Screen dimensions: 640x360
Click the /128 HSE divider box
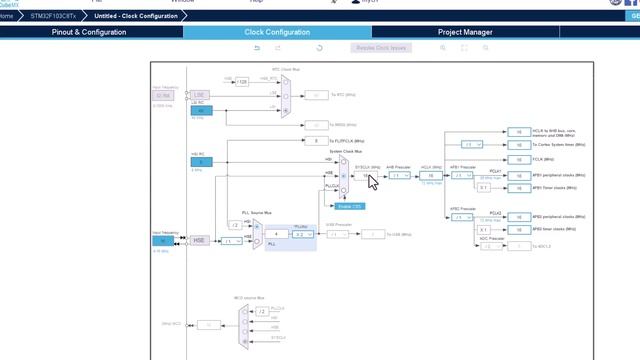click(242, 82)
